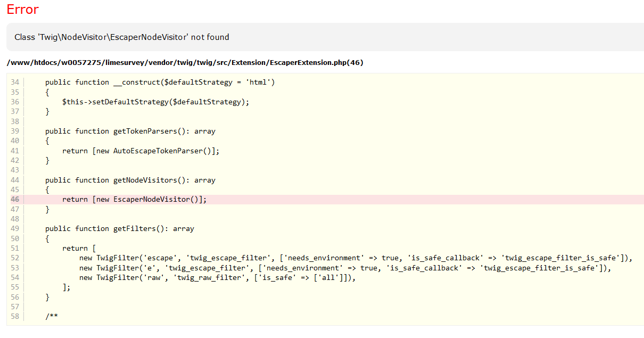644x338 pixels.
Task: Click the "Class not found" error message box
Action: coord(122,37)
